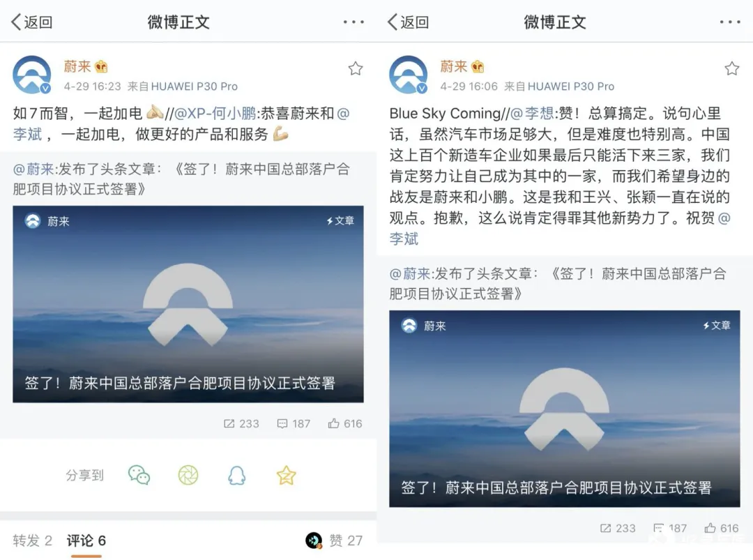Open the three-dot menu on right post

(730, 22)
